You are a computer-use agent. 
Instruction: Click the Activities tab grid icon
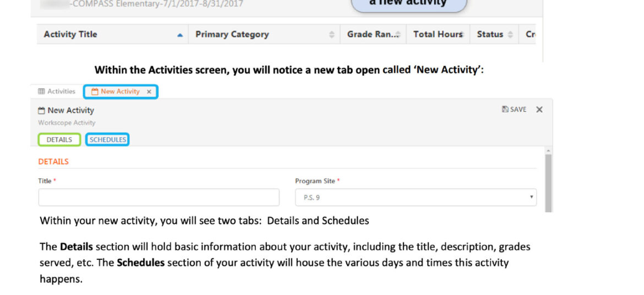click(41, 91)
